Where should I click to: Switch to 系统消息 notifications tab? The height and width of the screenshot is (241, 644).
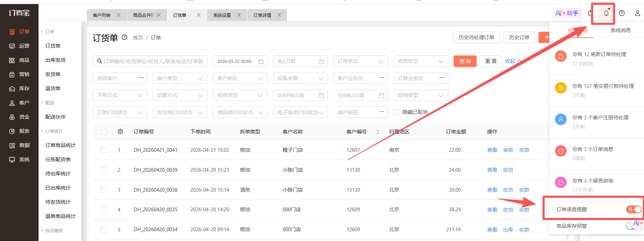(620, 30)
